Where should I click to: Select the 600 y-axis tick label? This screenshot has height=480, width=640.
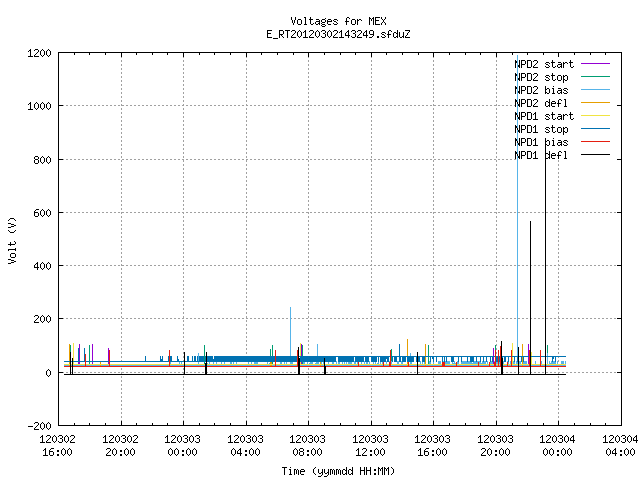42,213
